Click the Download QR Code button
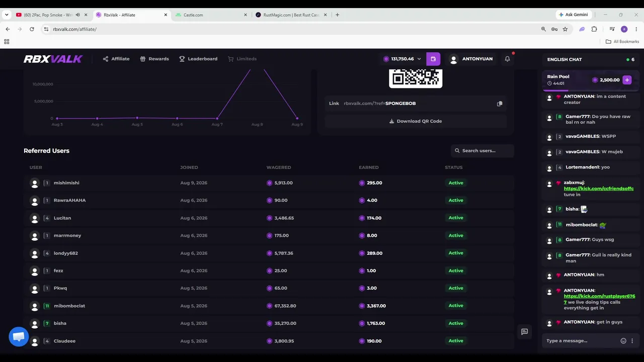Viewport: 644px width, 362px height. point(416,121)
